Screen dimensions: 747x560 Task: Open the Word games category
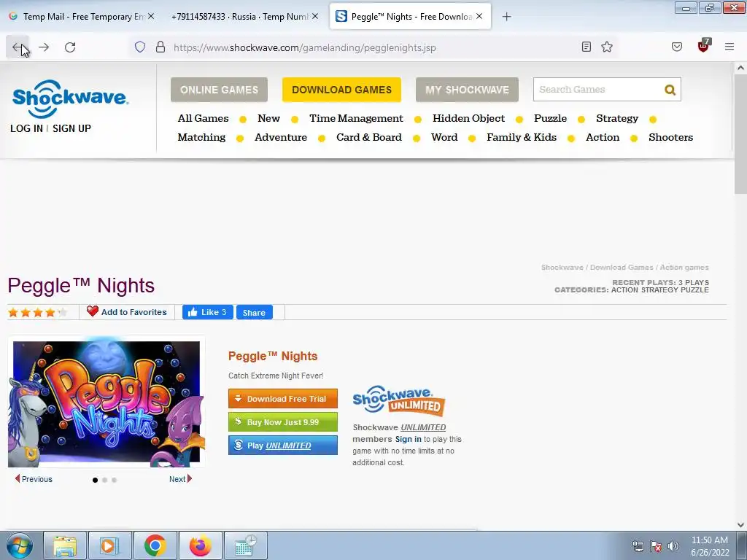444,137
